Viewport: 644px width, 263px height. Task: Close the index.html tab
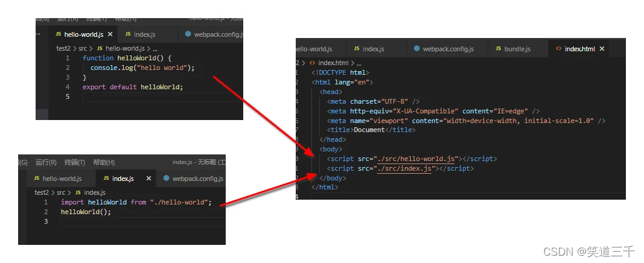(602, 48)
